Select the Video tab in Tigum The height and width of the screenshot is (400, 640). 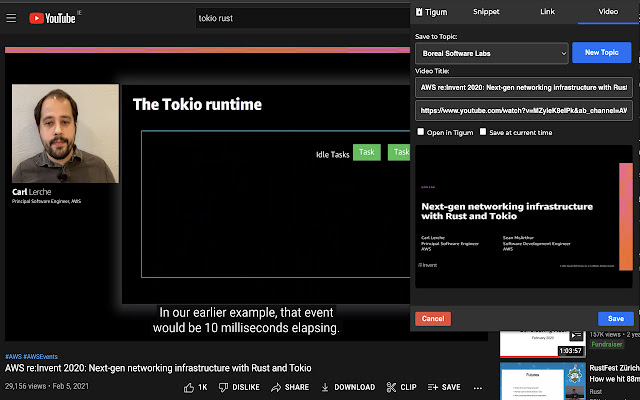click(608, 12)
